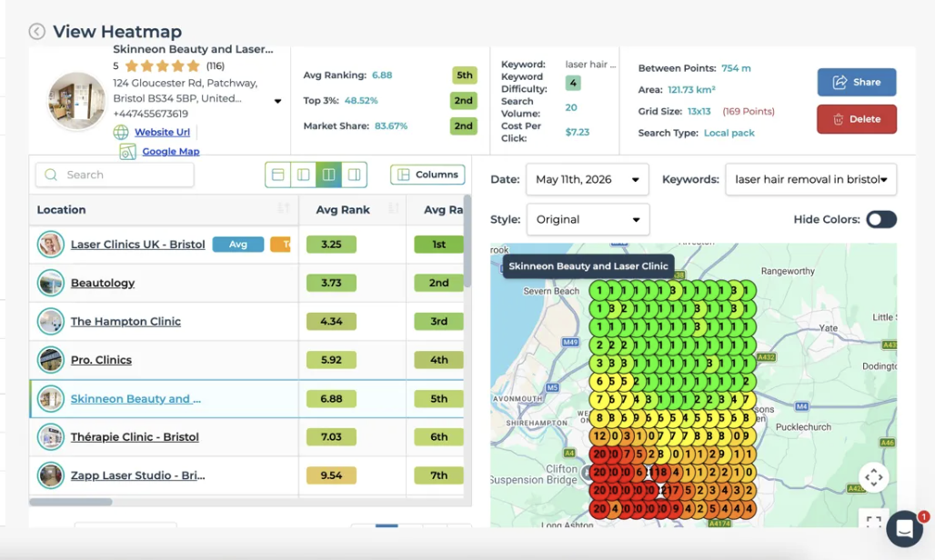The height and width of the screenshot is (560, 935).
Task: Open the Beautology listing link
Action: coord(103,283)
